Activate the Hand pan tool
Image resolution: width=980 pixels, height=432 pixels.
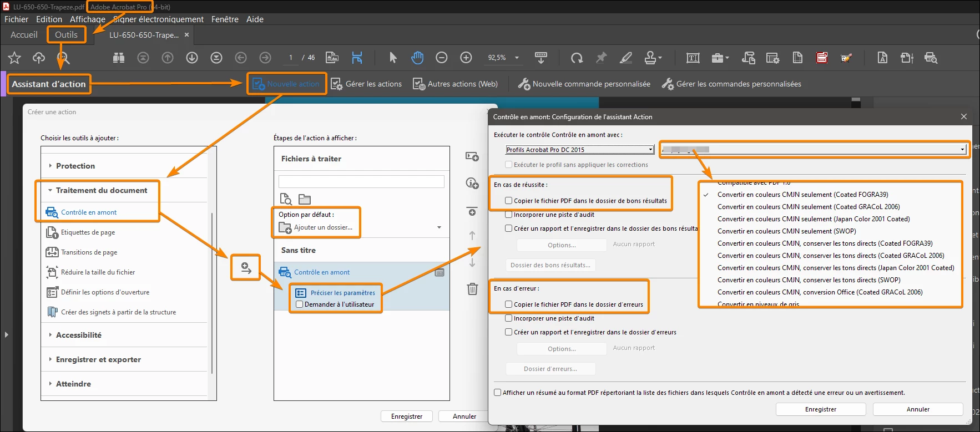tap(417, 58)
